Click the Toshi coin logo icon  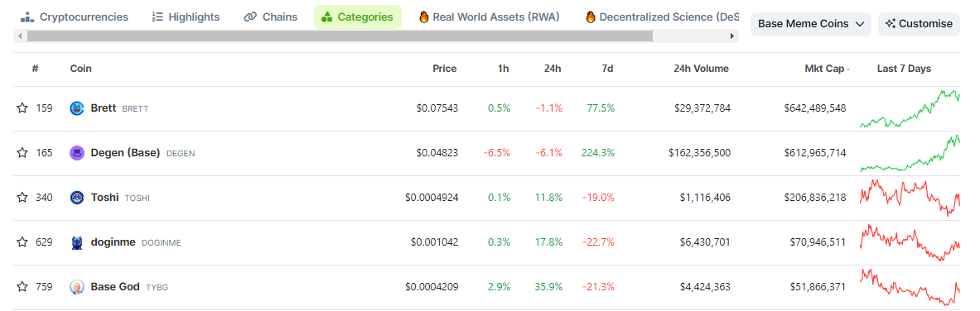tap(77, 198)
